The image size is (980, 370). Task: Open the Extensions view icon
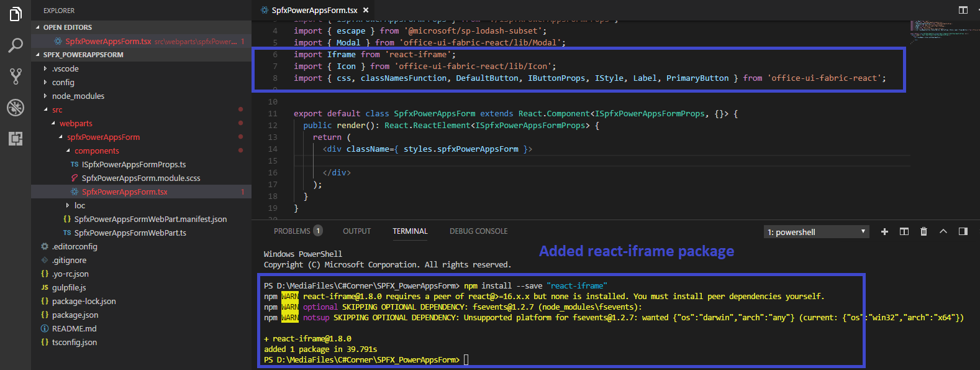[x=16, y=139]
